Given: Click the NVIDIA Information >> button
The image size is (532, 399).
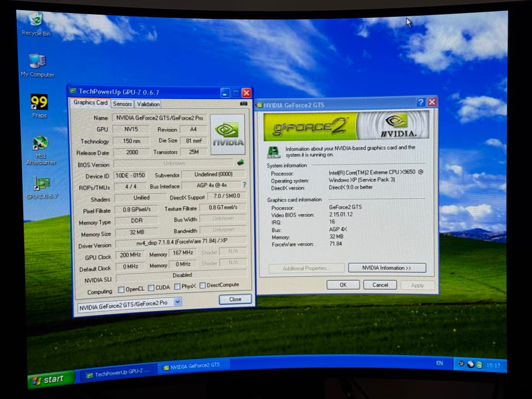Looking at the screenshot, I should [x=387, y=268].
